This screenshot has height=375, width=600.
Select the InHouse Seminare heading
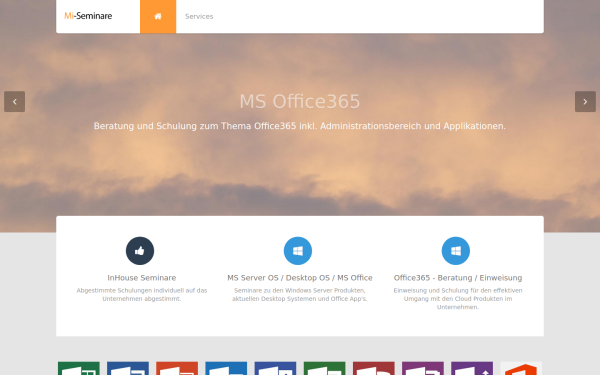(142, 278)
